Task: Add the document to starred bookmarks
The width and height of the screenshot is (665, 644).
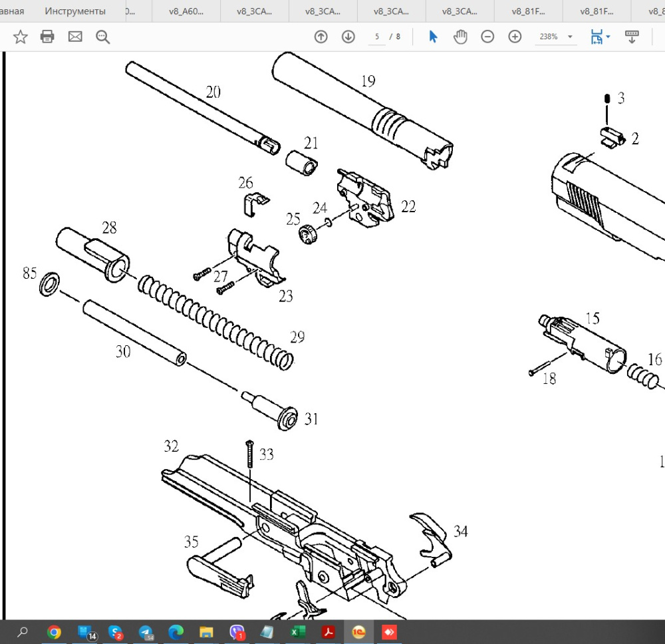Action: (x=21, y=37)
